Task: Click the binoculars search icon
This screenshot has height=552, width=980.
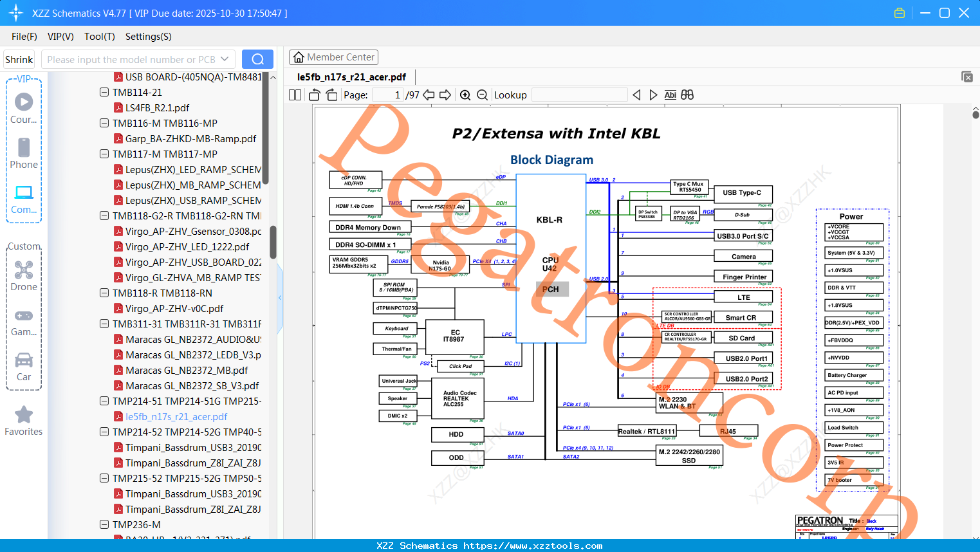Action: [x=687, y=95]
